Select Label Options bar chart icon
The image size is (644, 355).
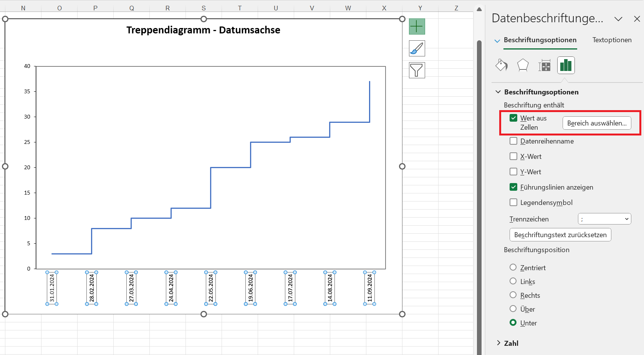click(x=566, y=65)
